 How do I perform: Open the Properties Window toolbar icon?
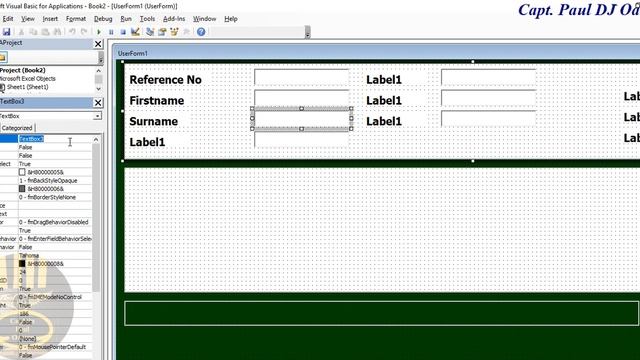pyautogui.click(x=162, y=32)
